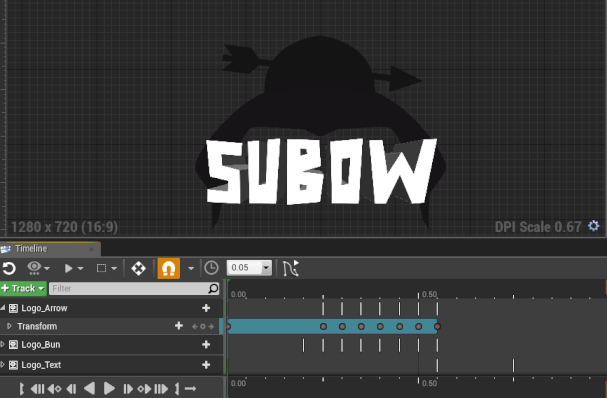
Task: Expand the Transform sub-track
Action: tap(9, 326)
